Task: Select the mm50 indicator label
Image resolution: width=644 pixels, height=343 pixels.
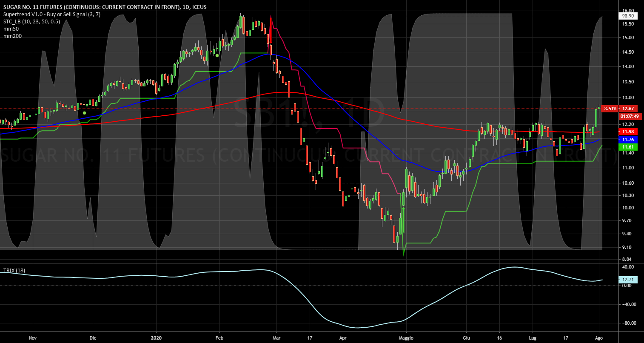Action: click(x=11, y=29)
